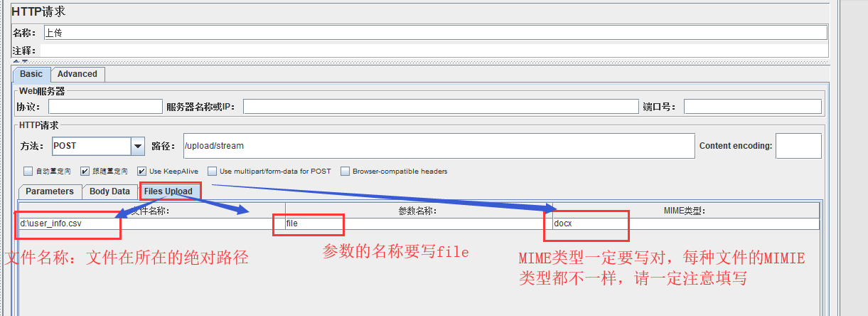Screen dimensions: 868x316
Task: Switch to the Advanced tab
Action: tap(77, 74)
